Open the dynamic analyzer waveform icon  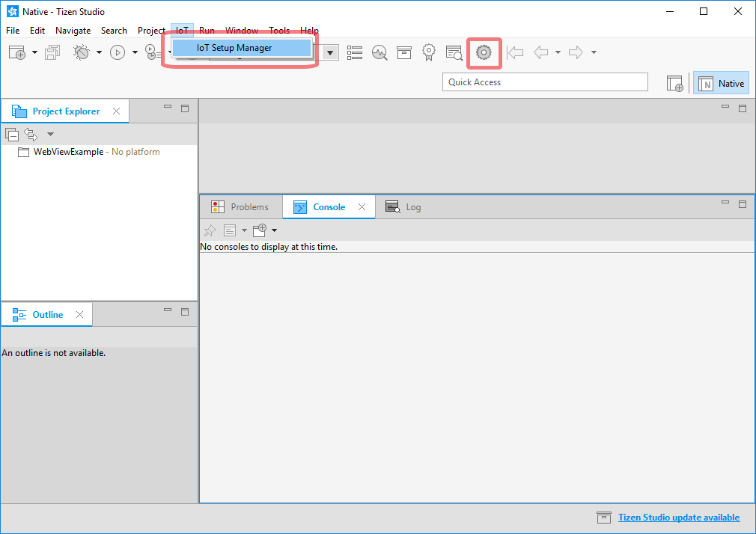tap(379, 52)
